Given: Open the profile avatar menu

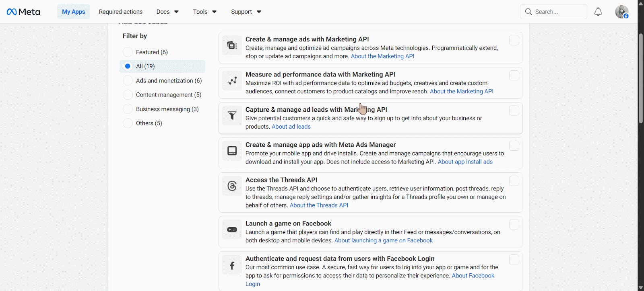Looking at the screenshot, I should (x=621, y=12).
